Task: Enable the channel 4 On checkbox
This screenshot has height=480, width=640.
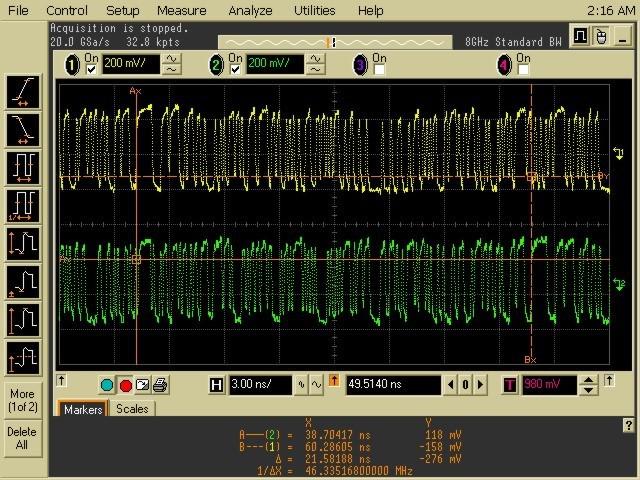Action: pos(523,70)
